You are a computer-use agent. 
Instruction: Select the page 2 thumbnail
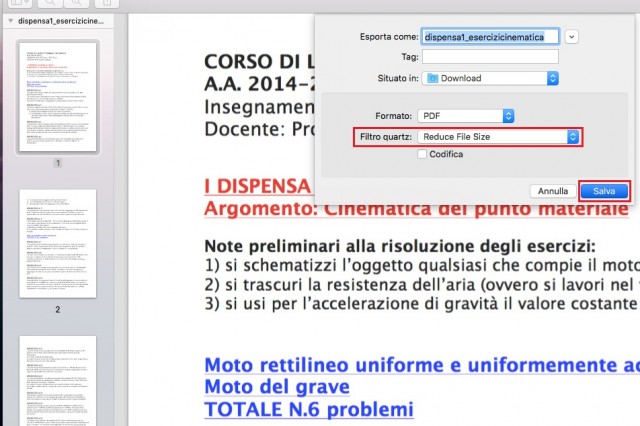click(x=58, y=244)
